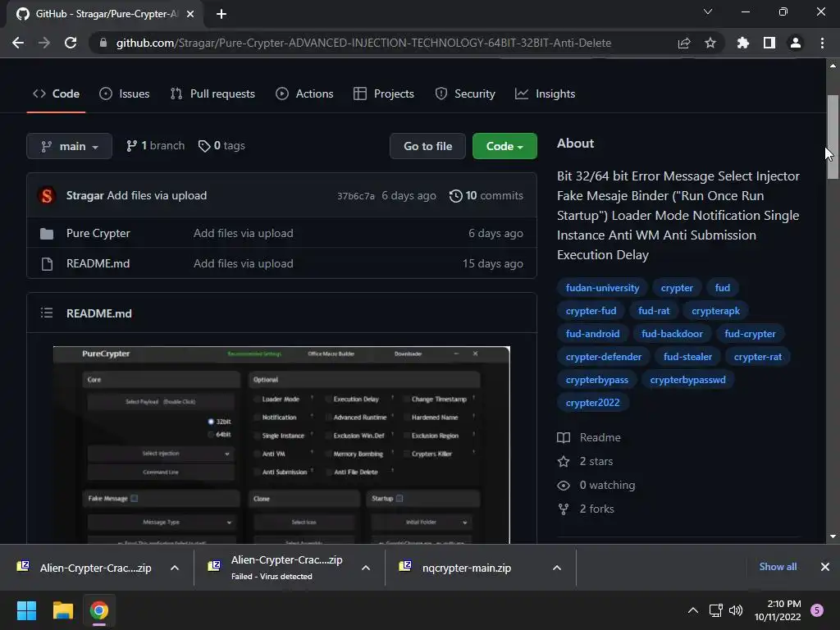The width and height of the screenshot is (840, 630).
Task: Open the crypterapk topic tag
Action: coord(715,311)
